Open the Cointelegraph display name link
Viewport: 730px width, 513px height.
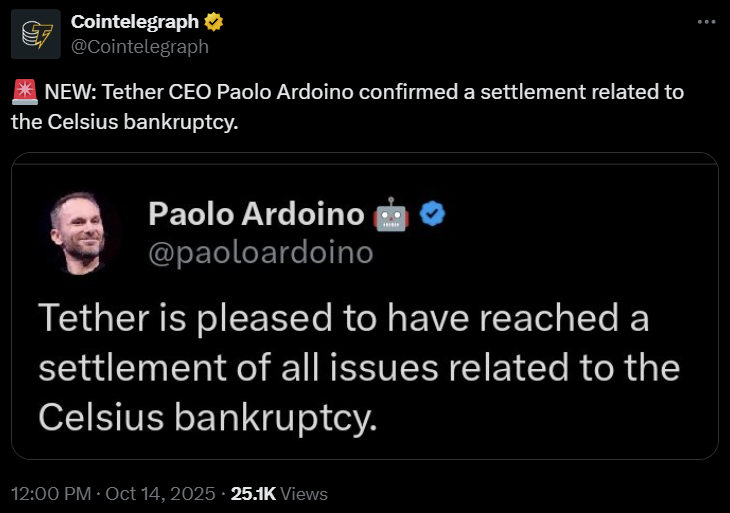pyautogui.click(x=134, y=21)
